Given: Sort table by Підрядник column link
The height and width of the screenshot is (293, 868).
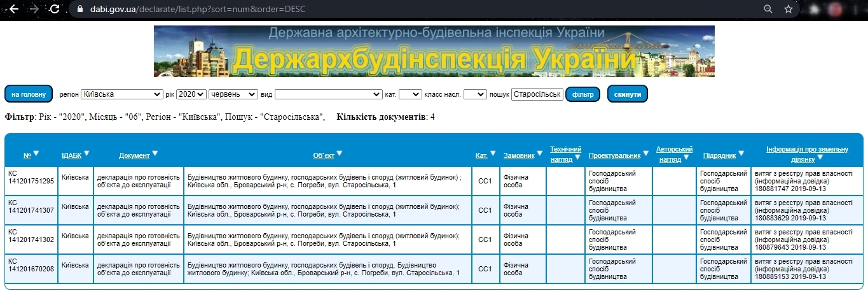Looking at the screenshot, I should click(x=720, y=155).
